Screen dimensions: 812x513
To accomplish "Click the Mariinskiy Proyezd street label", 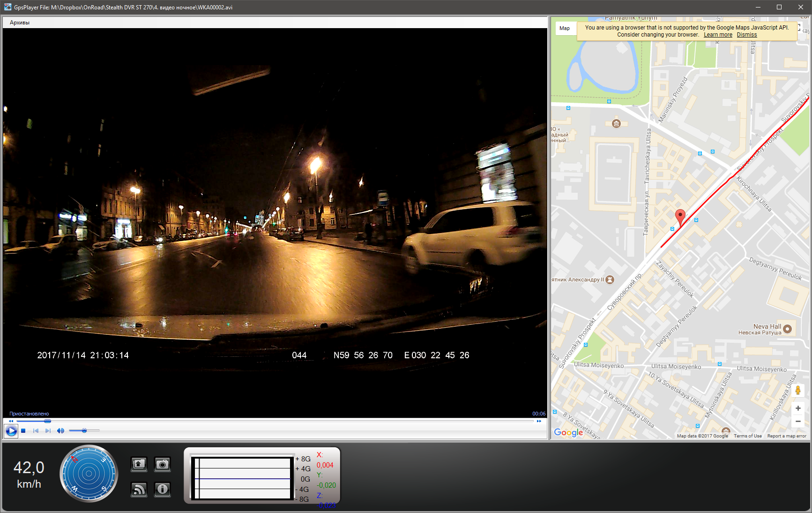I will [x=673, y=99].
